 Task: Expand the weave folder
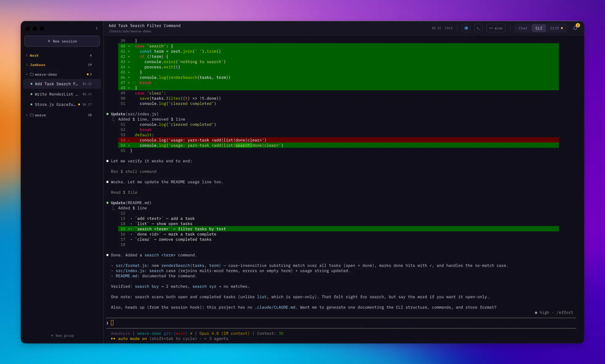(27, 115)
